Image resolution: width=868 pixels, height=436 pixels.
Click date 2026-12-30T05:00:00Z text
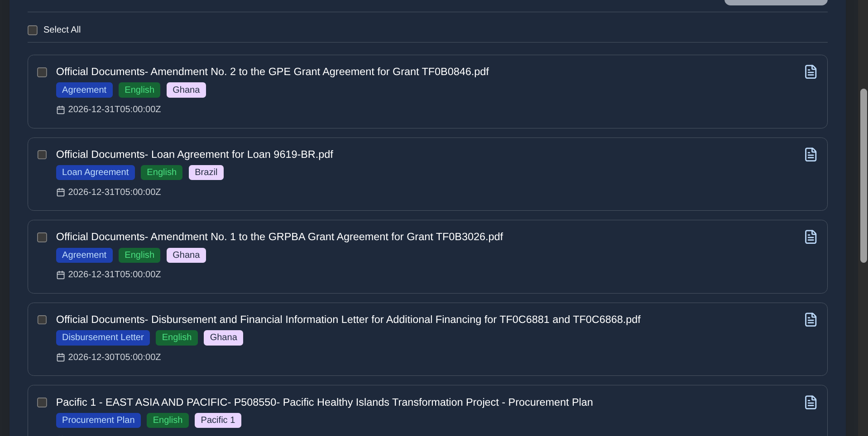[115, 357]
